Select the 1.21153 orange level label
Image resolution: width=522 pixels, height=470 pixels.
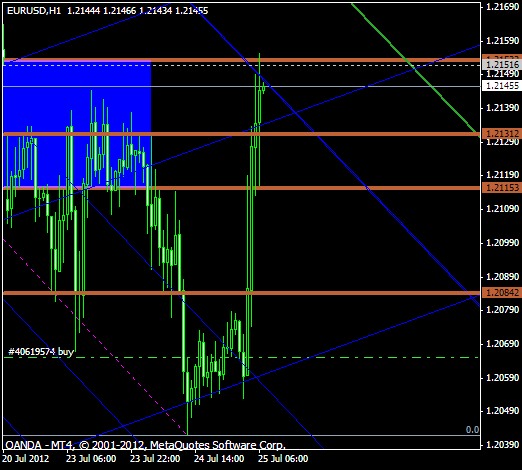[502, 188]
